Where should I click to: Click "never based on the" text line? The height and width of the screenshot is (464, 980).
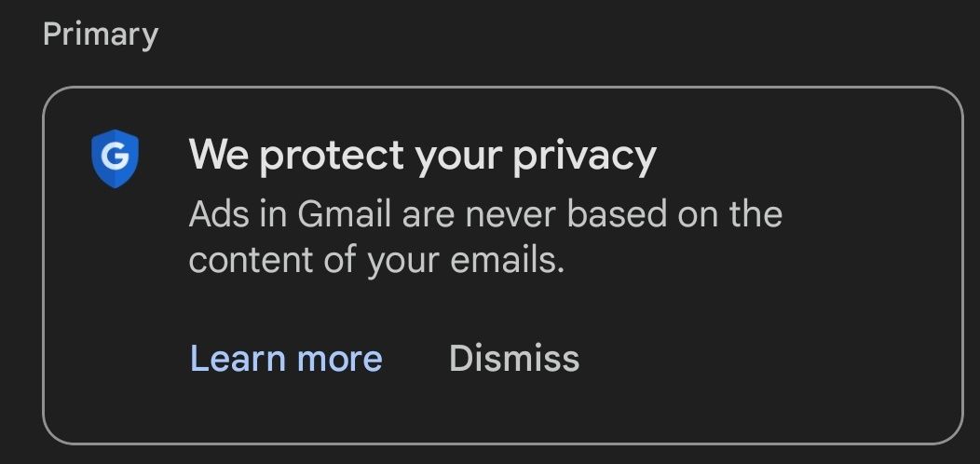[623, 215]
